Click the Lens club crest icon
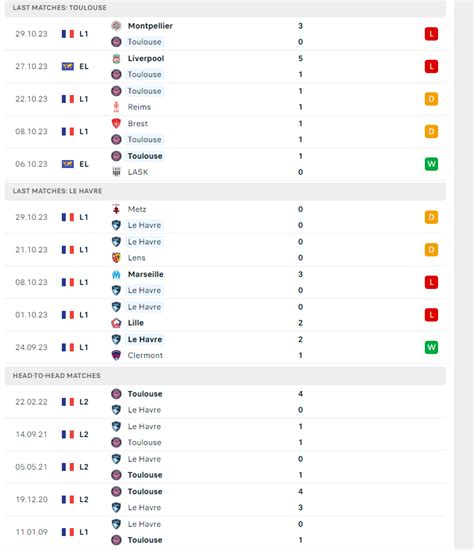 [x=116, y=258]
